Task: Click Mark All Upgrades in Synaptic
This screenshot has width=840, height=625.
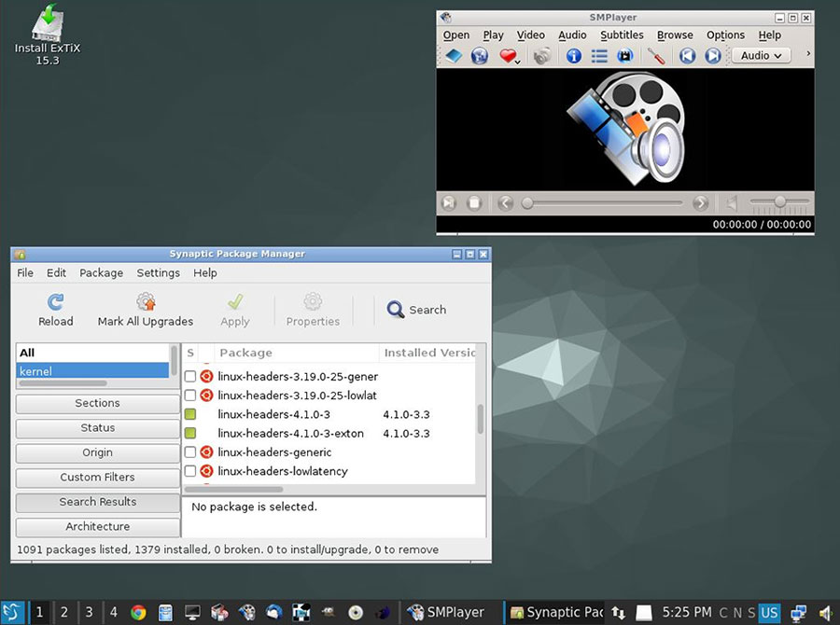Action: [x=146, y=310]
